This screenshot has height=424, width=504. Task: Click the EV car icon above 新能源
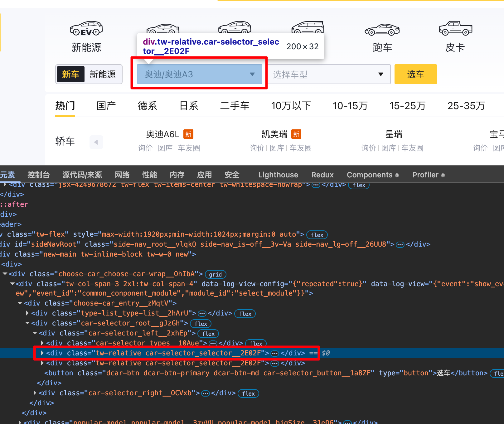[86, 29]
